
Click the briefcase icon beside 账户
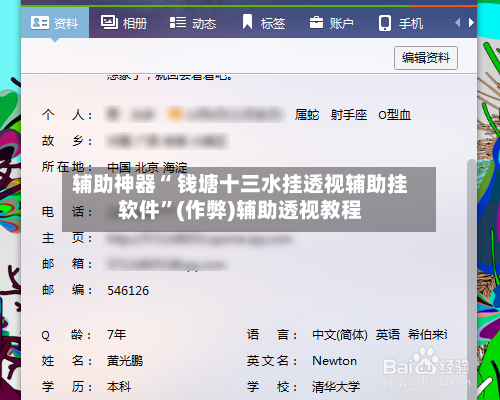316,22
